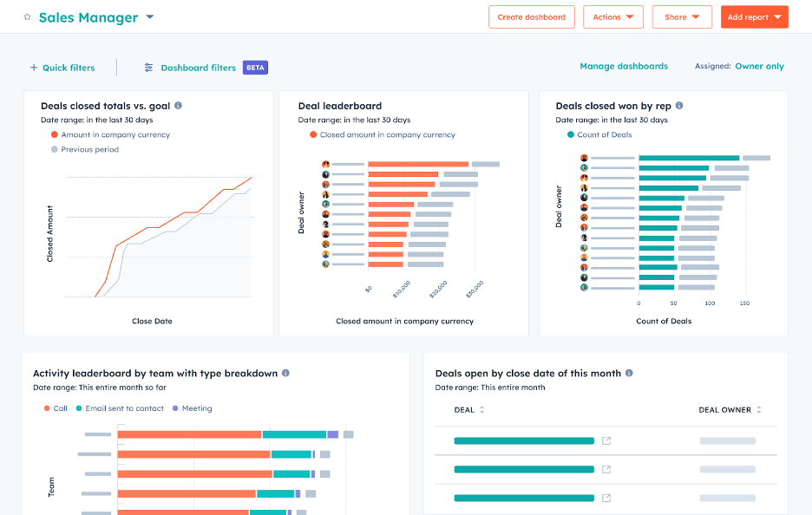This screenshot has width=812, height=515.
Task: Click the info icon on Deals open by close date
Action: [x=631, y=373]
